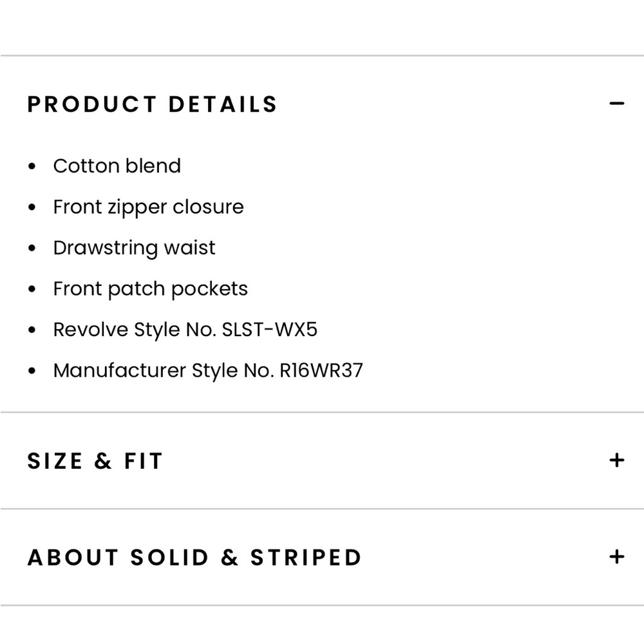Click the plus icon next to ABOUT SOLID & STRIPED
Viewport: 644px width, 644px height.
(x=617, y=556)
